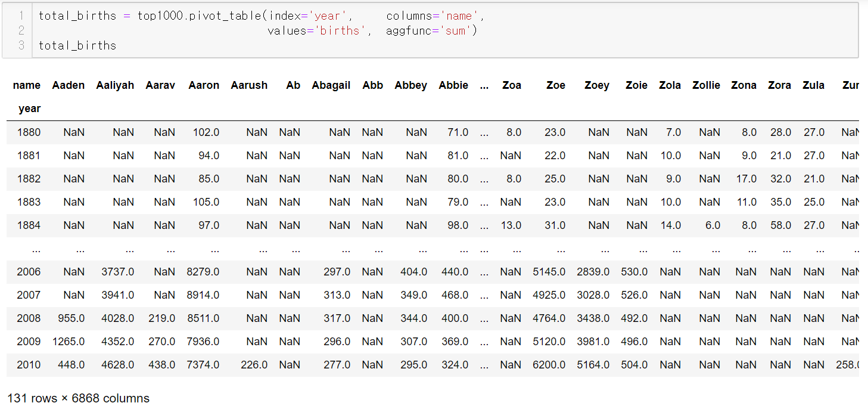
Task: Click Aarush value 226.0 in 2010
Action: (254, 365)
